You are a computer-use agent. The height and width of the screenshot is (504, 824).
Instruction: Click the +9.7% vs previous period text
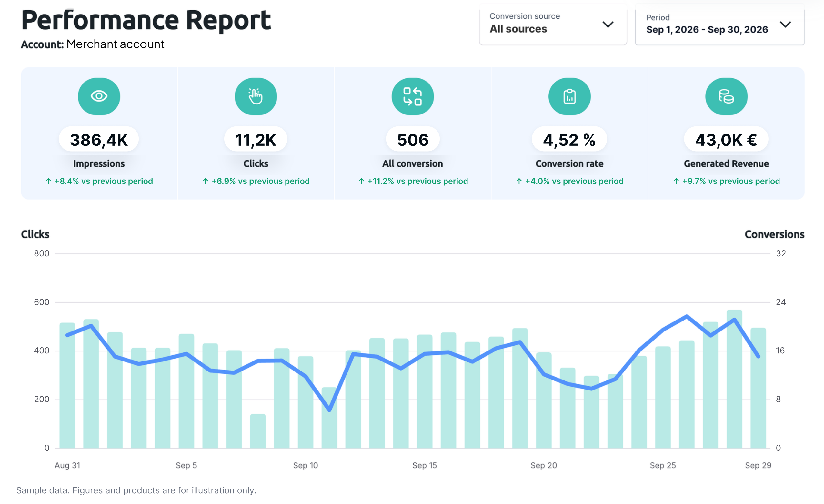pos(726,181)
